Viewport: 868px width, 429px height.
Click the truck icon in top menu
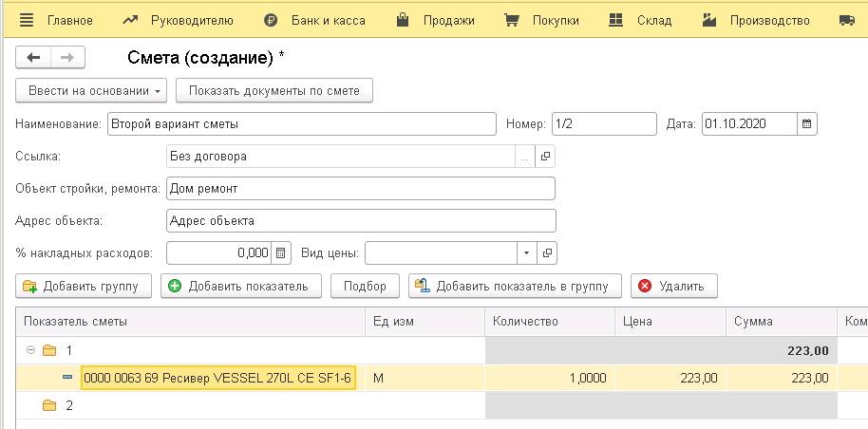[x=847, y=21]
